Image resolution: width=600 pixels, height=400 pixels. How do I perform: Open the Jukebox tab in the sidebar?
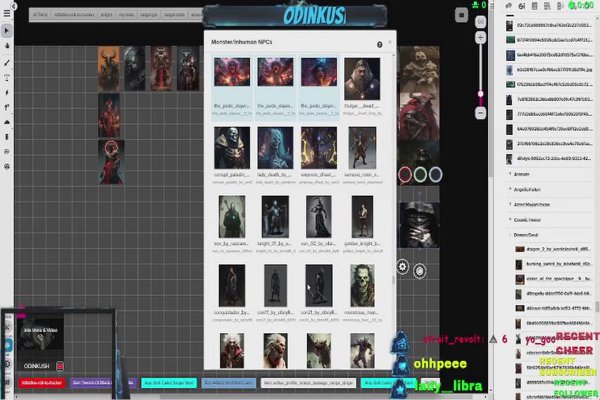(560, 6)
